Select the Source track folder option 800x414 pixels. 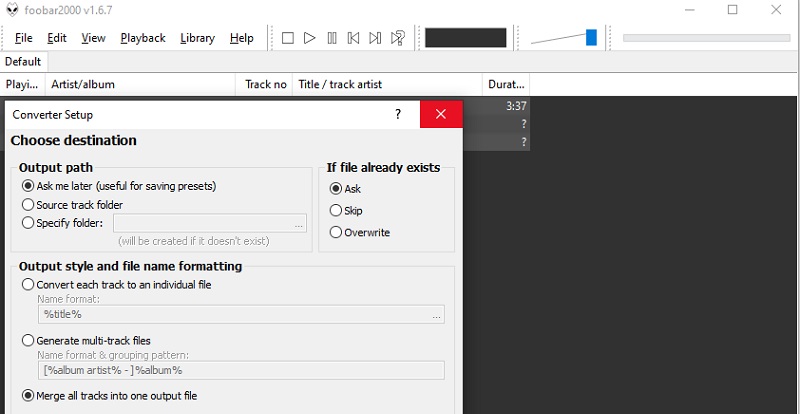coord(27,205)
